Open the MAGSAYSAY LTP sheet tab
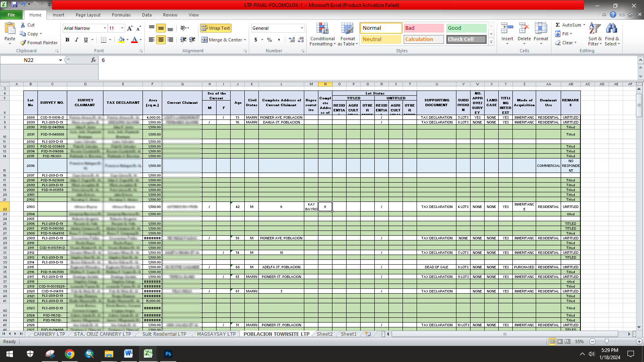Screen dimensions: 644x362 click(x=216, y=334)
